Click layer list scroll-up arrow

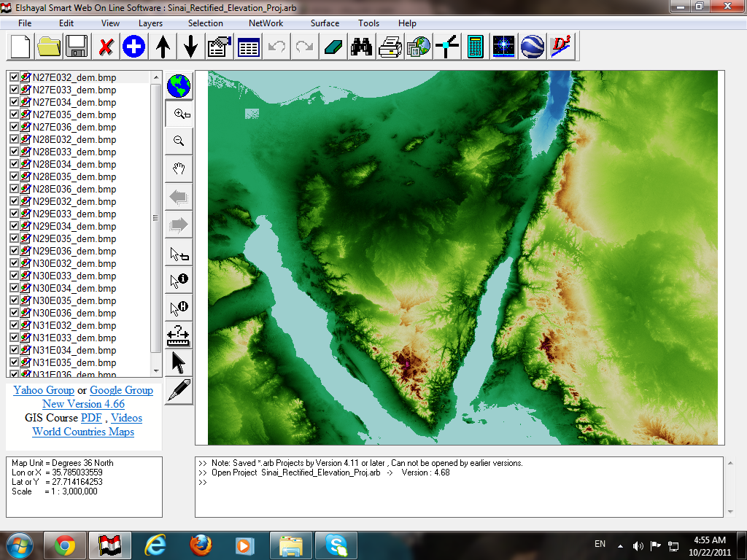pos(156,77)
